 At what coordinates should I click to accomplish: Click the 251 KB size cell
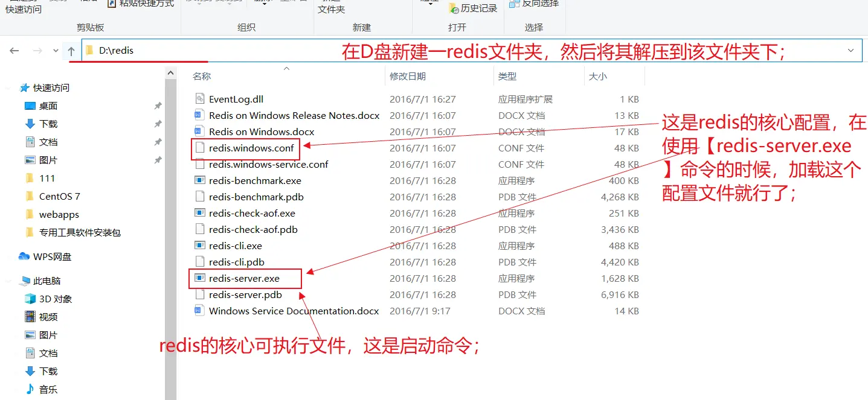click(624, 213)
